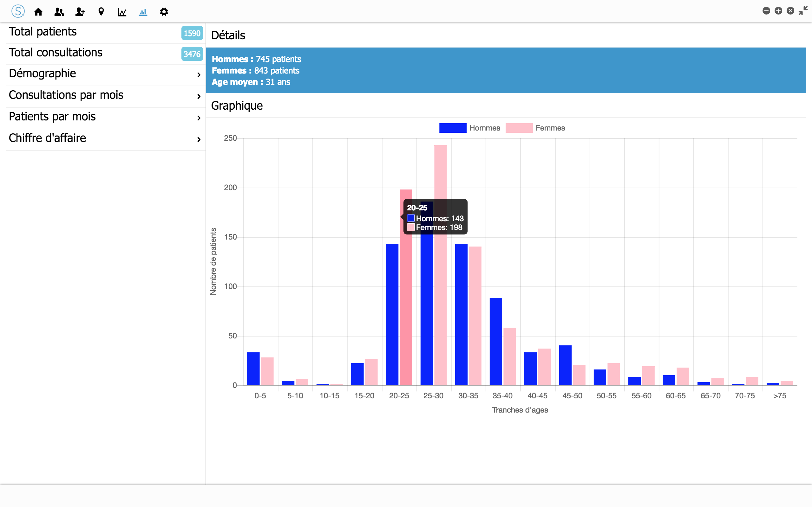Open Patients par mois menu item

pyautogui.click(x=52, y=116)
